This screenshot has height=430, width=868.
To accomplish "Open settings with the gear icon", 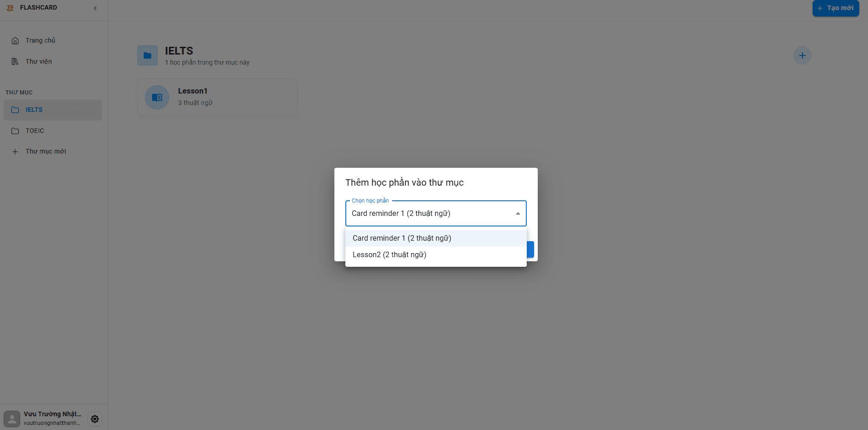I will click(x=95, y=419).
